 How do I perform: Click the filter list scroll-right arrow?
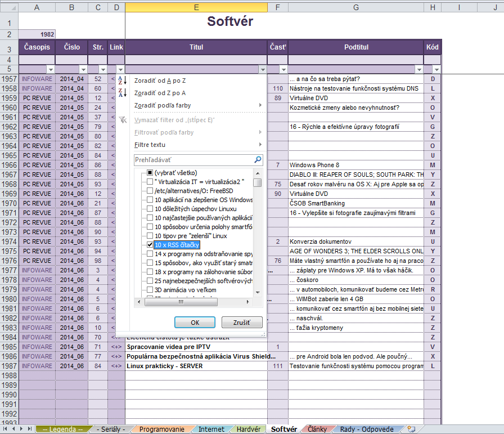point(248,302)
